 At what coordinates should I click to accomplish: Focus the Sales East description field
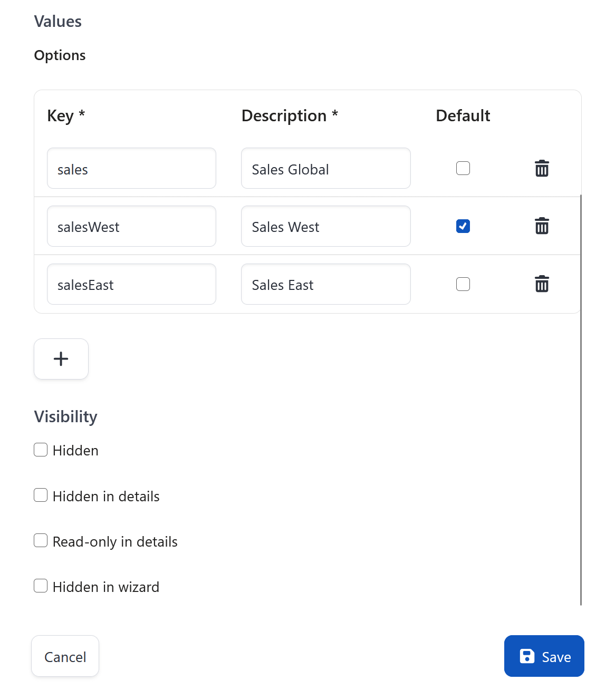325,284
